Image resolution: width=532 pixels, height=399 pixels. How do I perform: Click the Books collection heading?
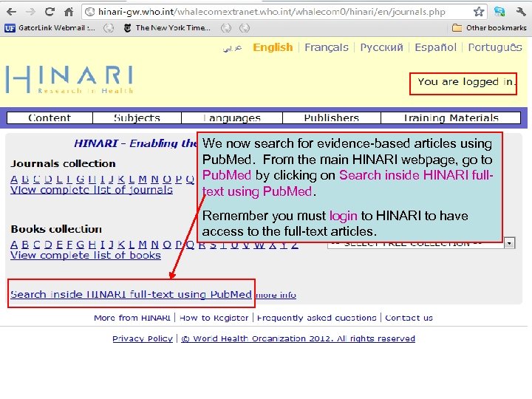[x=56, y=229]
